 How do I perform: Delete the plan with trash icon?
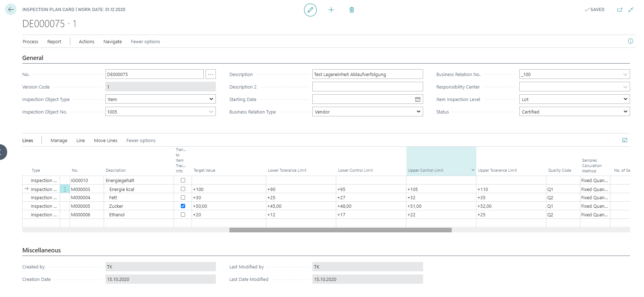352,10
